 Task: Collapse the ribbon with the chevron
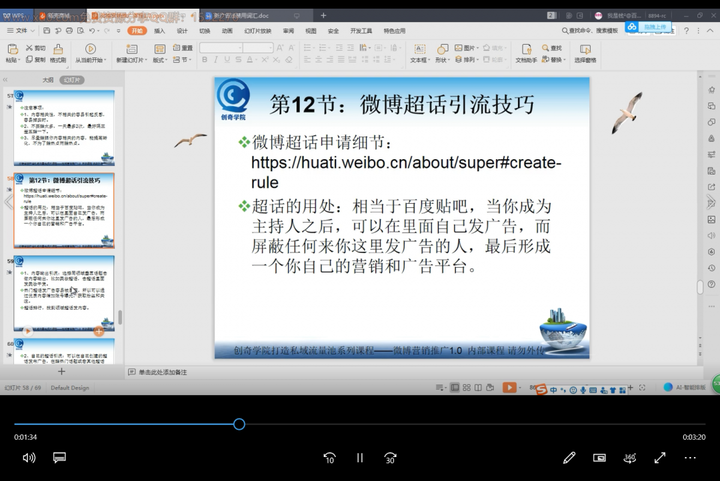click(x=709, y=30)
